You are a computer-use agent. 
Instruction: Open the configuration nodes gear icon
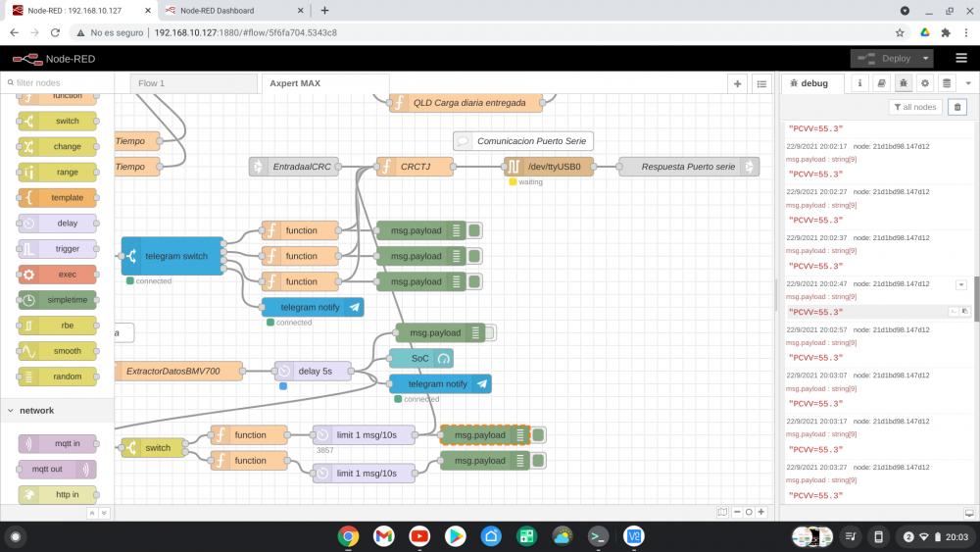(925, 83)
